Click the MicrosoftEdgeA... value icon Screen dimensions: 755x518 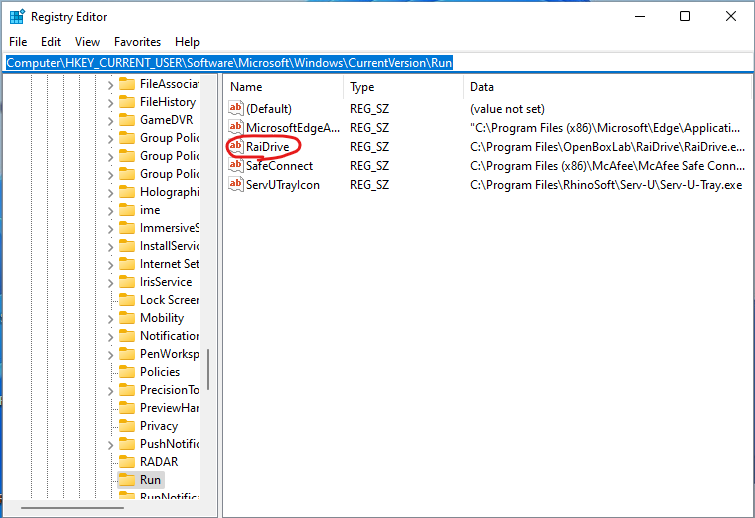[x=236, y=128]
